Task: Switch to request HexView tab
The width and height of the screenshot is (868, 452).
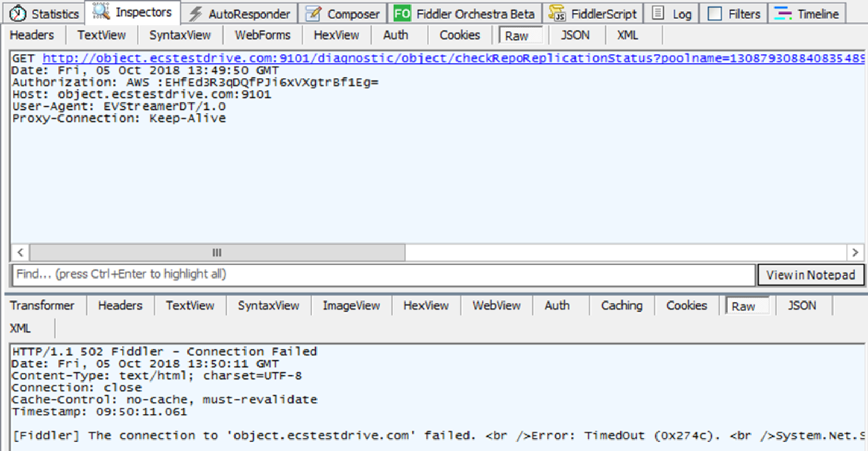Action: (x=336, y=35)
